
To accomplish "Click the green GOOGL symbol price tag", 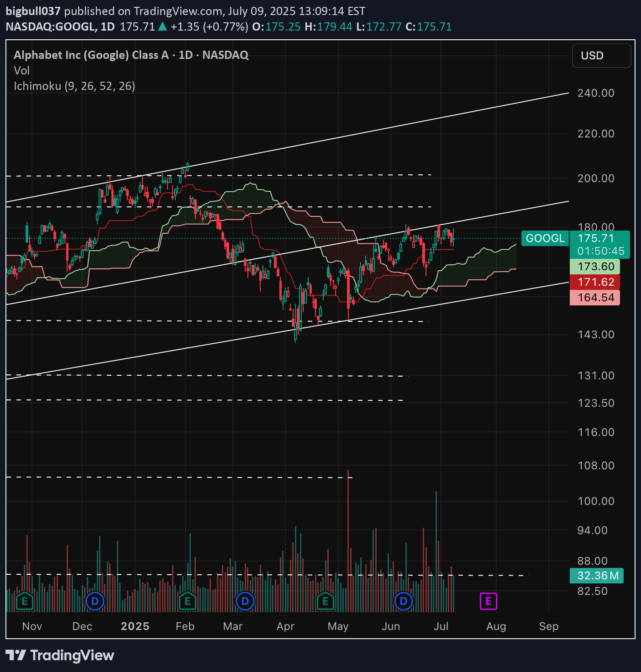I will [x=545, y=238].
